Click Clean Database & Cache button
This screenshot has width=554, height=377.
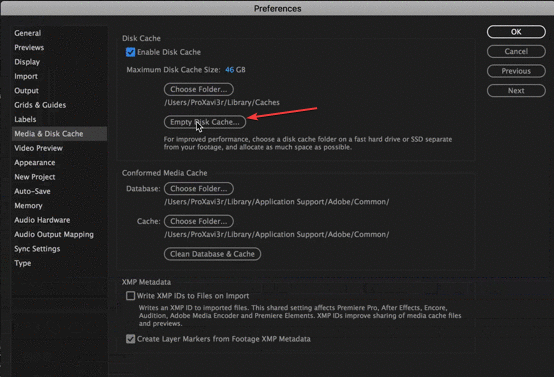[x=212, y=254]
